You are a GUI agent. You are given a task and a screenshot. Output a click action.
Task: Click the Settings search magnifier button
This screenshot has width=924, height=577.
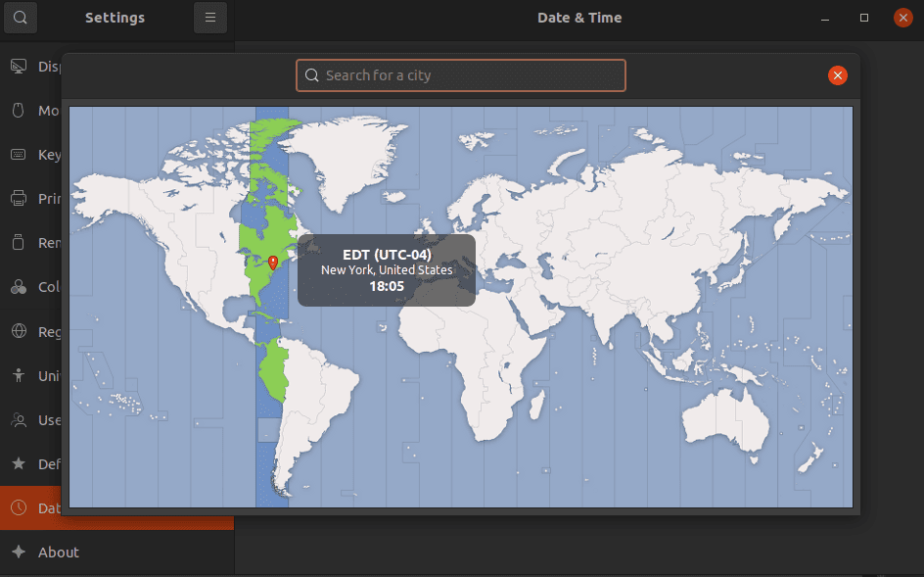21,18
